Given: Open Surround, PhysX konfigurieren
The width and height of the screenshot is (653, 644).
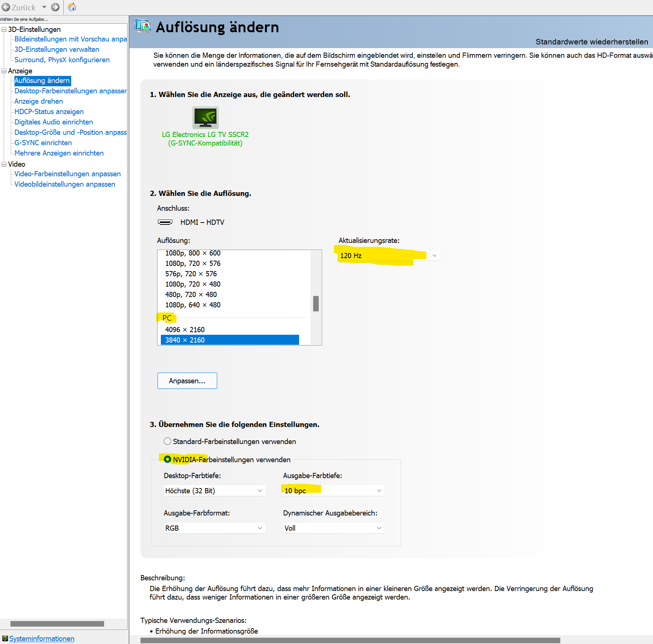Looking at the screenshot, I should [62, 60].
